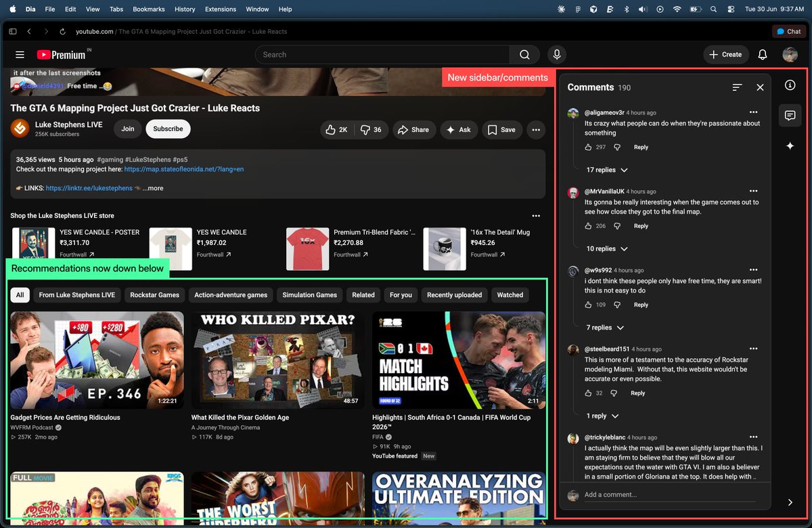The width and height of the screenshot is (812, 528).
Task: Select the Watched chip
Action: pyautogui.click(x=510, y=295)
